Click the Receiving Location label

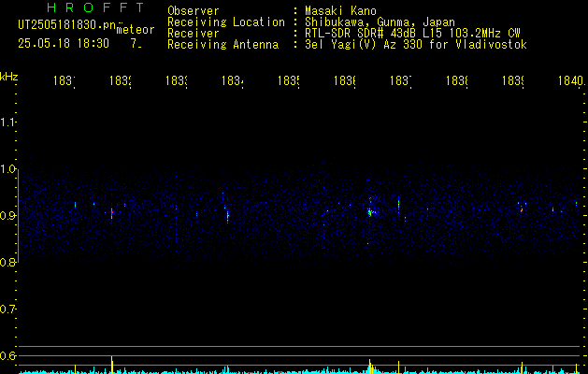tap(226, 22)
